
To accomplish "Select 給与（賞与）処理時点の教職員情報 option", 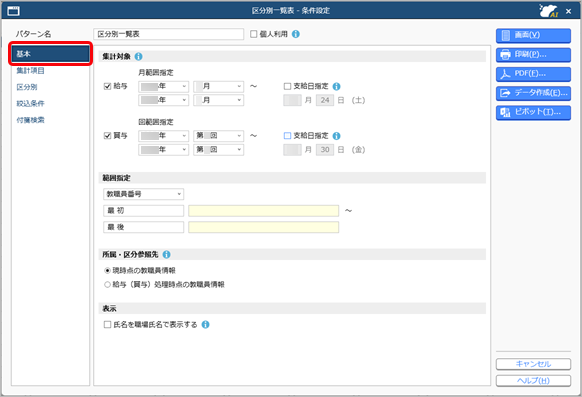I will point(107,285).
